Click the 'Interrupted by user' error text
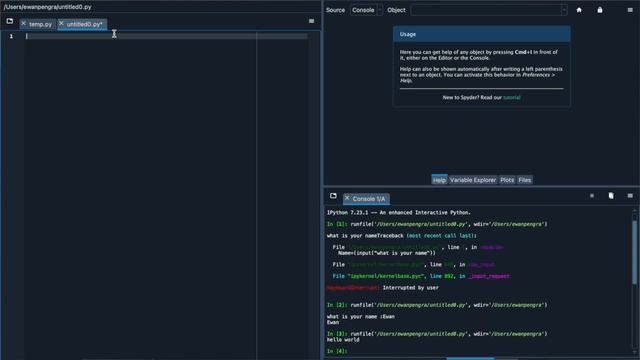This screenshot has height=360, width=640. click(411, 288)
